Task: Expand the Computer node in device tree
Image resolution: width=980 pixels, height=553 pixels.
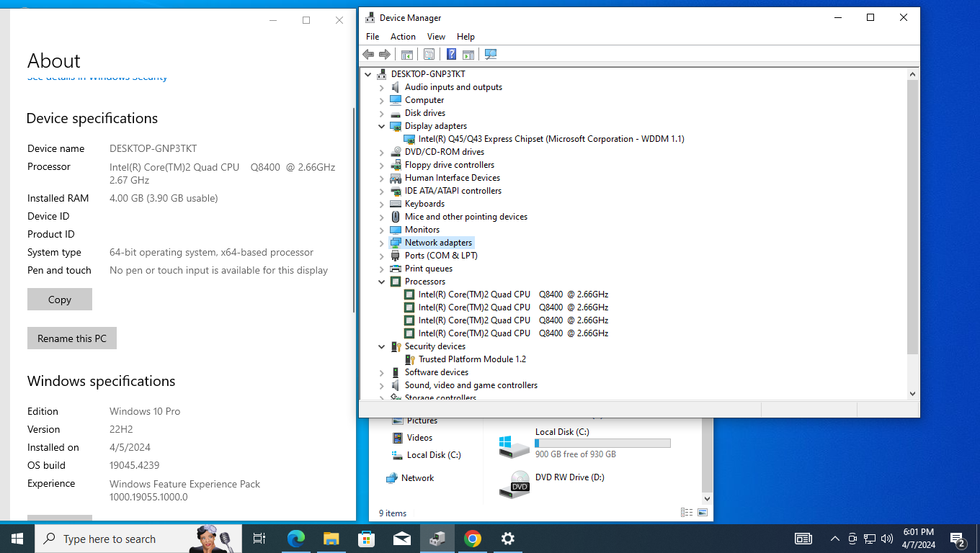Action: click(382, 101)
